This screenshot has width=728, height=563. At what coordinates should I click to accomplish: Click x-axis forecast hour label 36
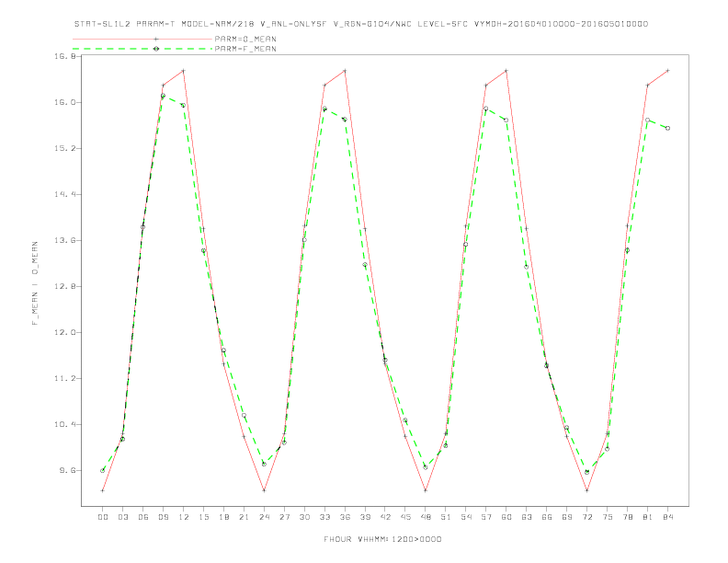pos(345,517)
